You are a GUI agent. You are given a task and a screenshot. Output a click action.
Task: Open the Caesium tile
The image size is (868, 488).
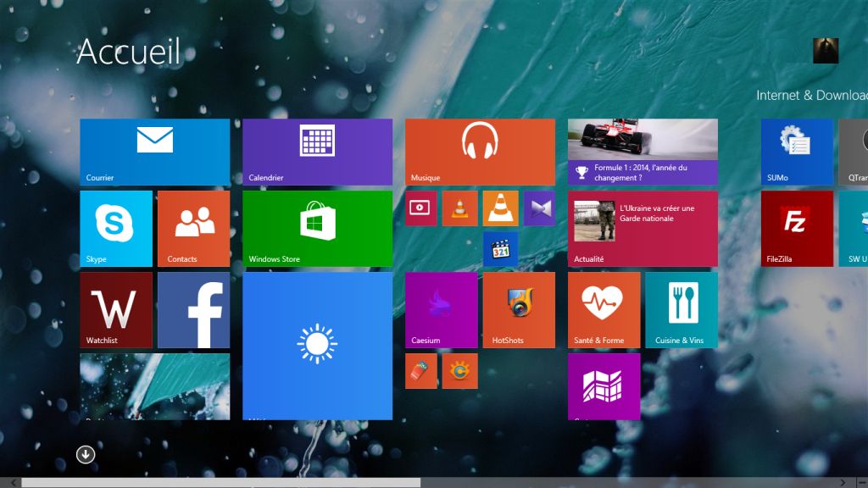tap(441, 310)
